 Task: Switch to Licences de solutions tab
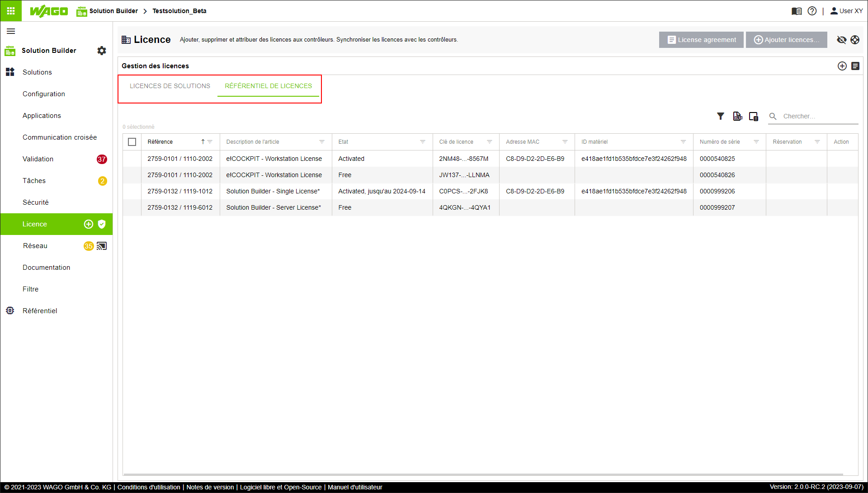pos(170,86)
